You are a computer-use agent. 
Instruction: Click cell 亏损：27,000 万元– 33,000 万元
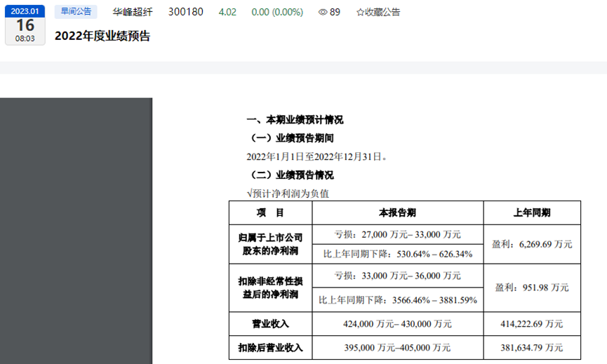398,234
